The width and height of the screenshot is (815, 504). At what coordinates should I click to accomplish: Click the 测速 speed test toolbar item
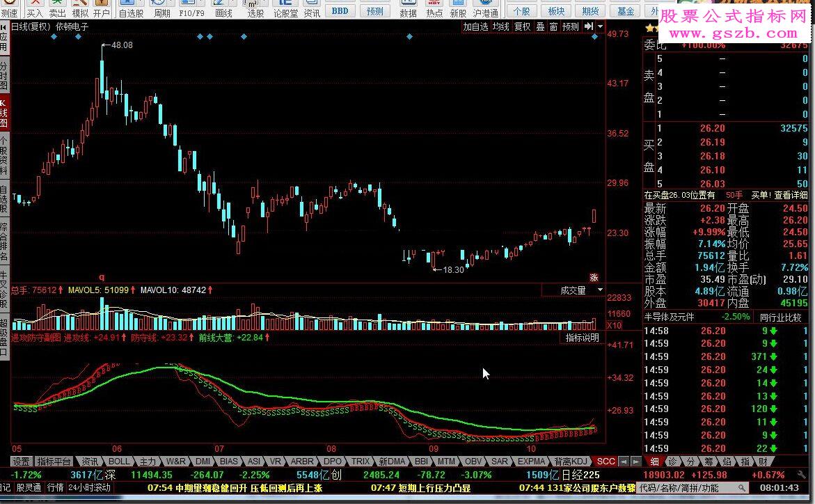tap(9, 9)
